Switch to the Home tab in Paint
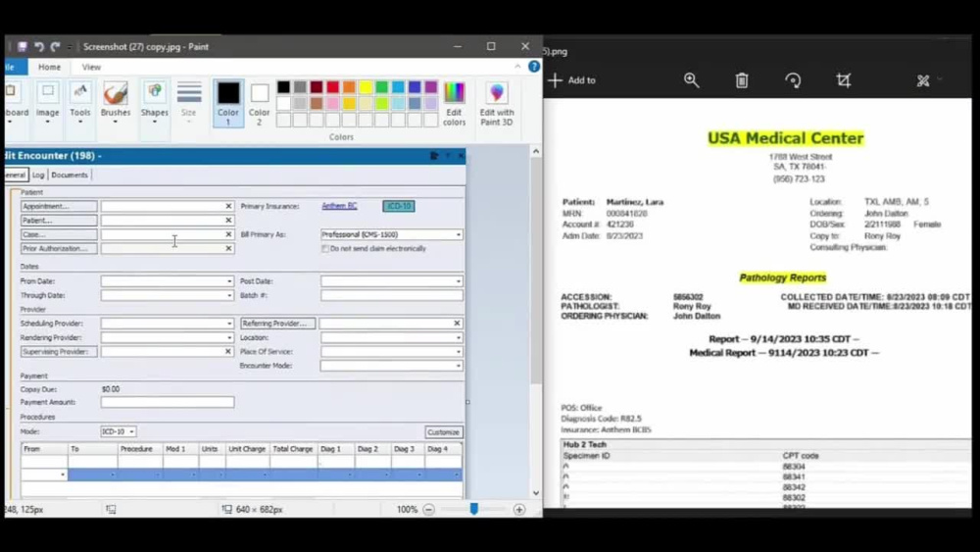 pos(49,67)
